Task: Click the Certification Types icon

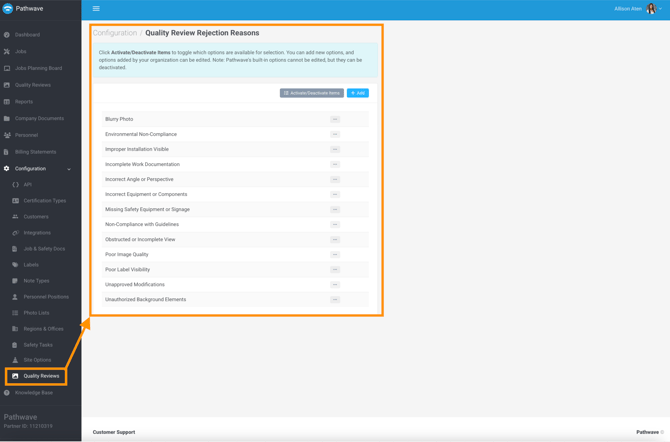Action: pos(15,200)
